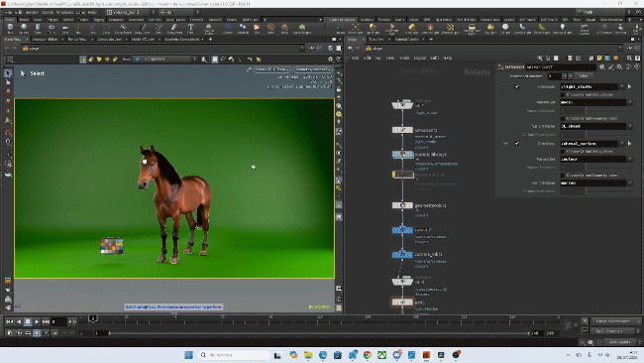Viewport: 644px width, 363px height.
Task: Click the Auto Update button at bottom right
Action: click(619, 342)
